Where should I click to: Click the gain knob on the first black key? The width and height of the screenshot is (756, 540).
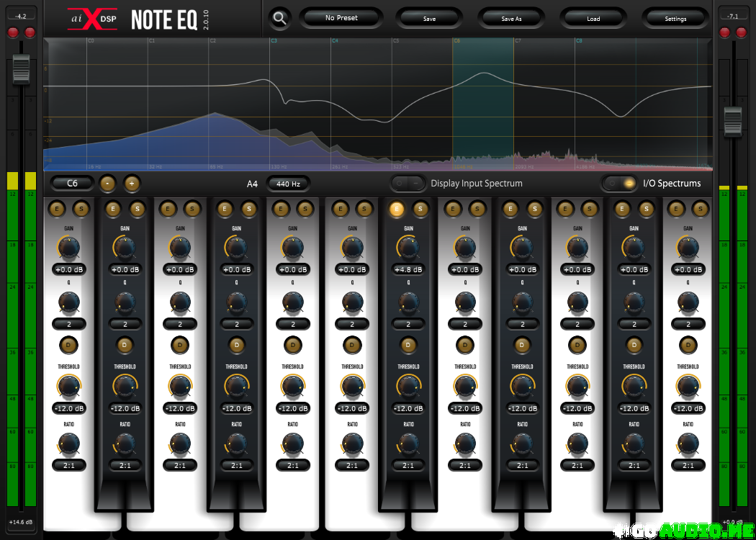tap(125, 248)
